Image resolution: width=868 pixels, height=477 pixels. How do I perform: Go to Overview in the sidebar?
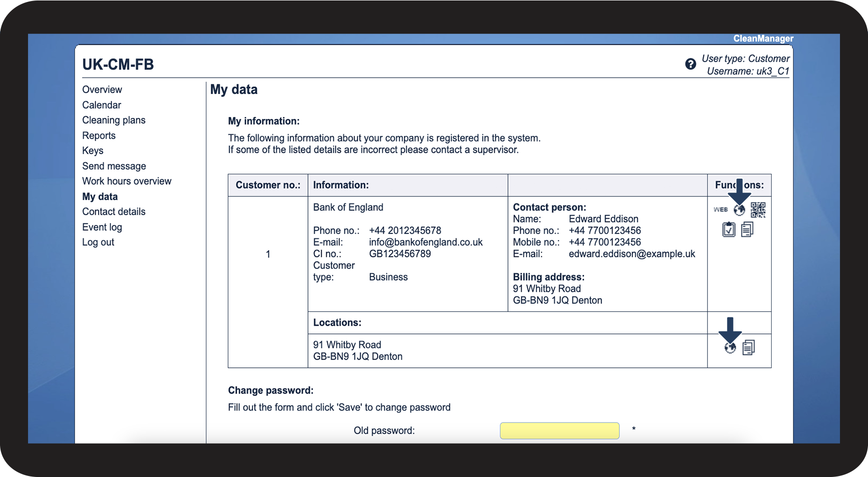coord(102,89)
